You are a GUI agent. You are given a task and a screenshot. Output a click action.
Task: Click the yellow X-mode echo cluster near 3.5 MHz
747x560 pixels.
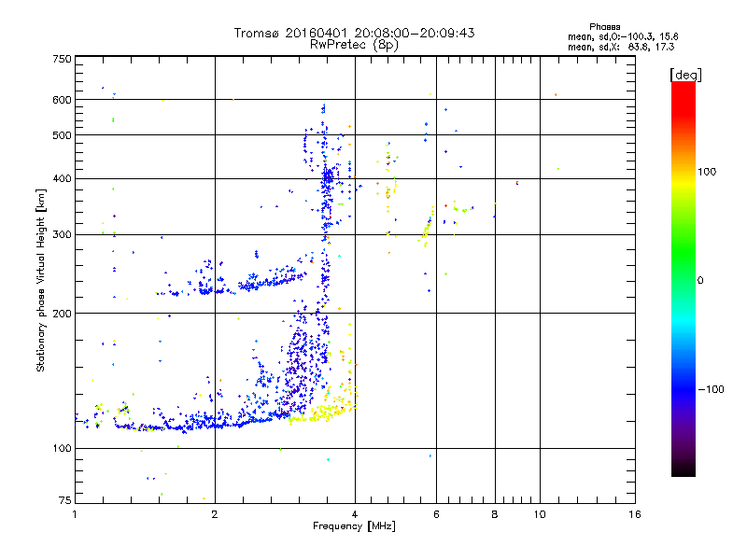pos(324,412)
